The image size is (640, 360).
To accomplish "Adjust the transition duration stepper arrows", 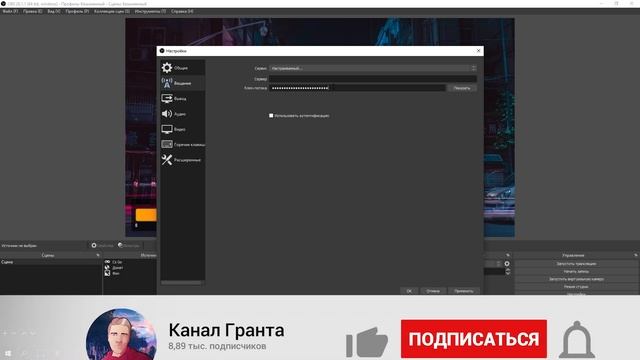I will (x=507, y=271).
